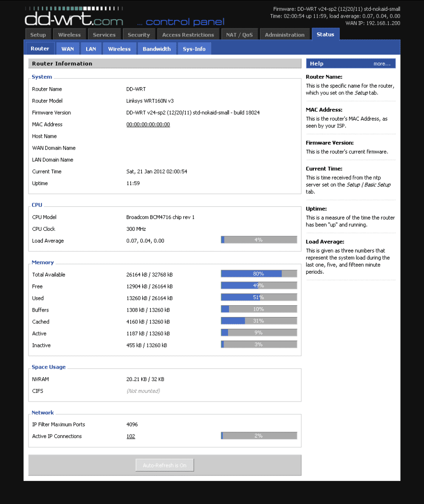Open the WAN sub-tab
The height and width of the screenshot is (504, 424).
pos(67,48)
